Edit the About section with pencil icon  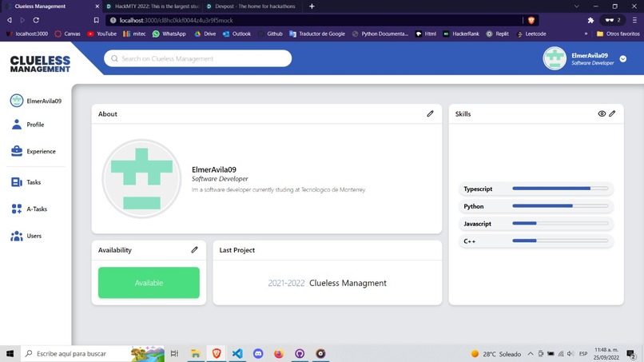click(x=430, y=113)
